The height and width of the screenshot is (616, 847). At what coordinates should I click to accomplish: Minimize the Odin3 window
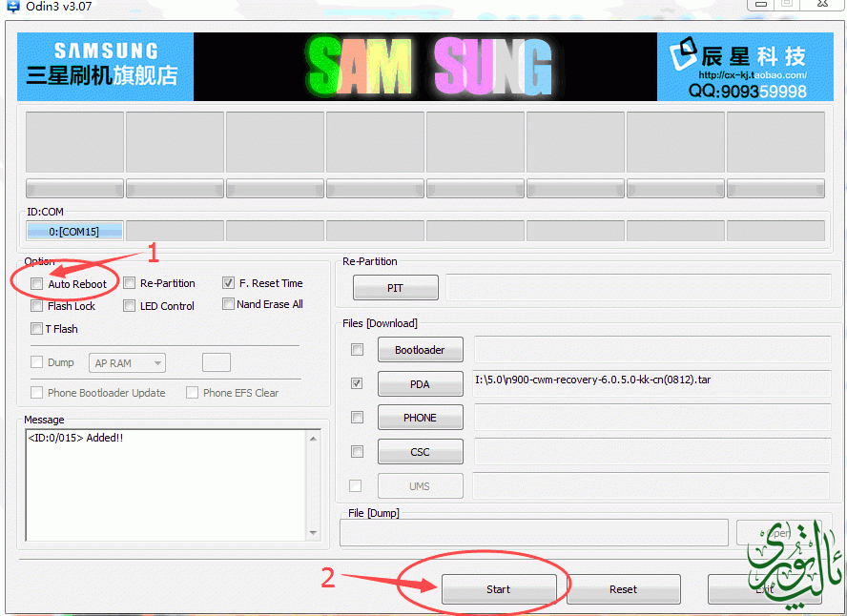coord(760,5)
